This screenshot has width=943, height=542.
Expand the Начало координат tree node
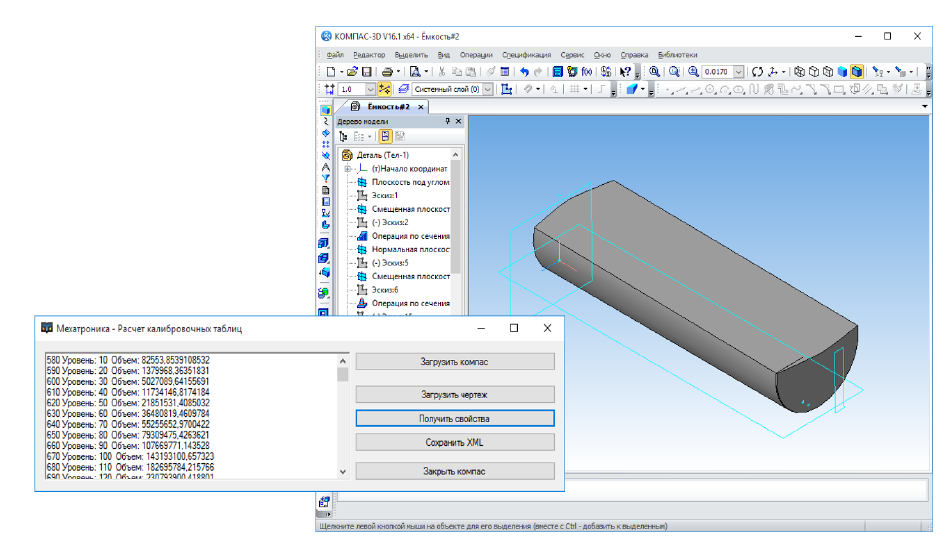click(x=348, y=169)
